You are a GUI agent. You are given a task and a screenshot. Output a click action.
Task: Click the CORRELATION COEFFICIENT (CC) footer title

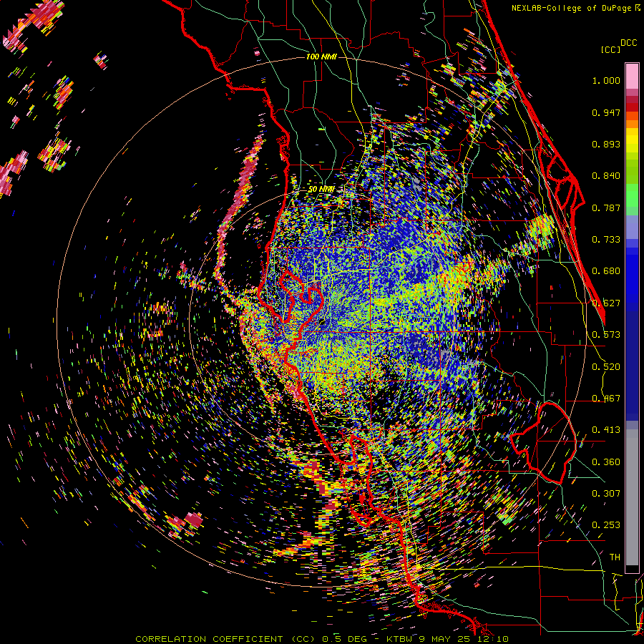[225, 639]
